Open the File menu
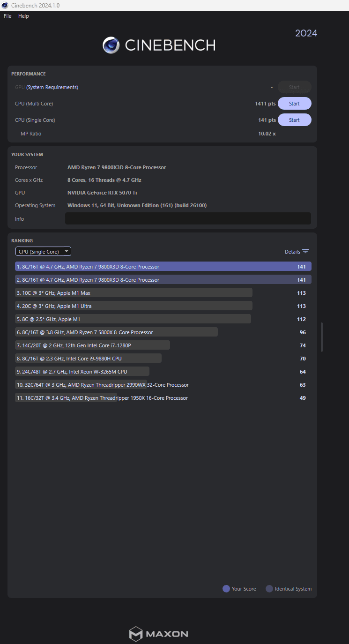Image resolution: width=349 pixels, height=644 pixels. [x=7, y=16]
